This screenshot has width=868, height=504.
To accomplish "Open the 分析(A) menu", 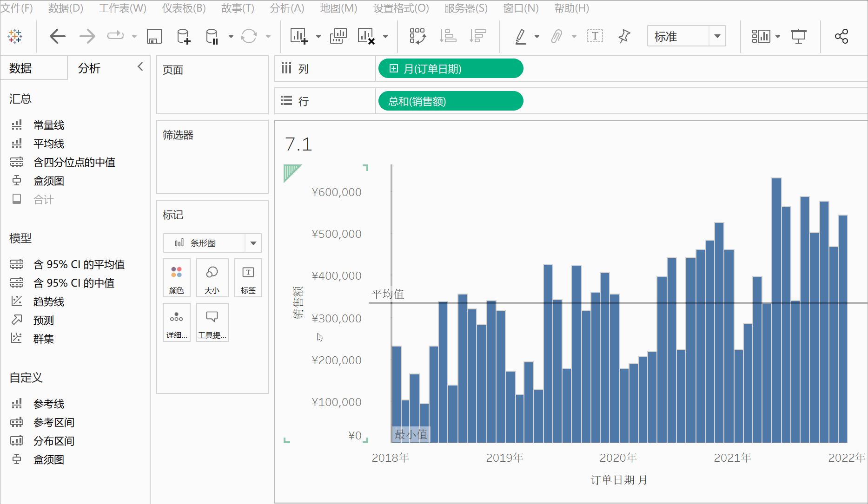I will point(287,8).
